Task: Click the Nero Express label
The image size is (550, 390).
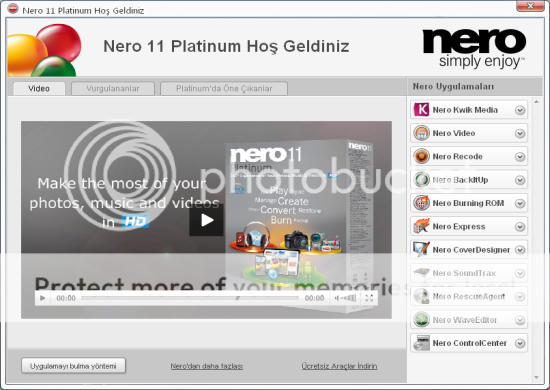Action: (x=459, y=227)
